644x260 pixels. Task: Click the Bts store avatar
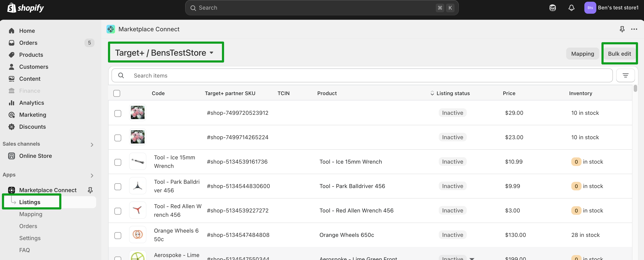[x=590, y=8]
